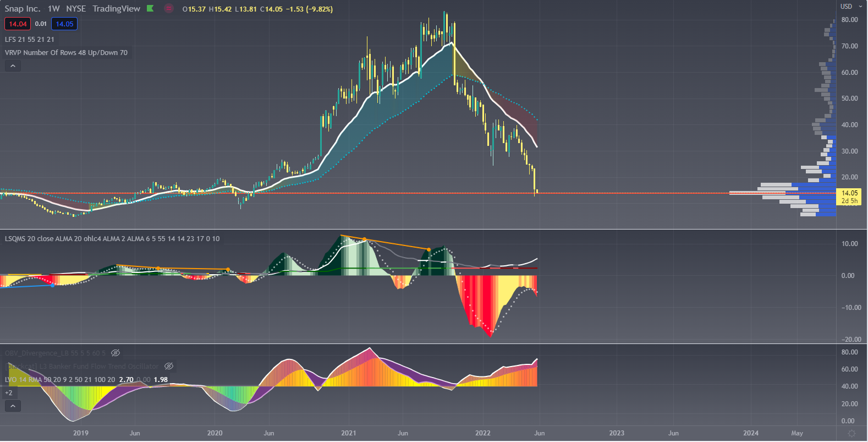This screenshot has width=868, height=442.
Task: Expand the +2 hidden indicators label
Action: click(9, 393)
